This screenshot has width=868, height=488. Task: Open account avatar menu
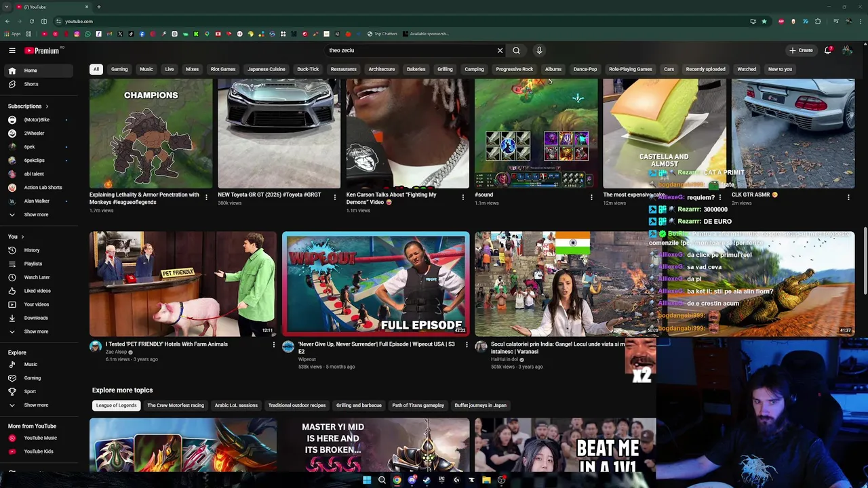(847, 50)
